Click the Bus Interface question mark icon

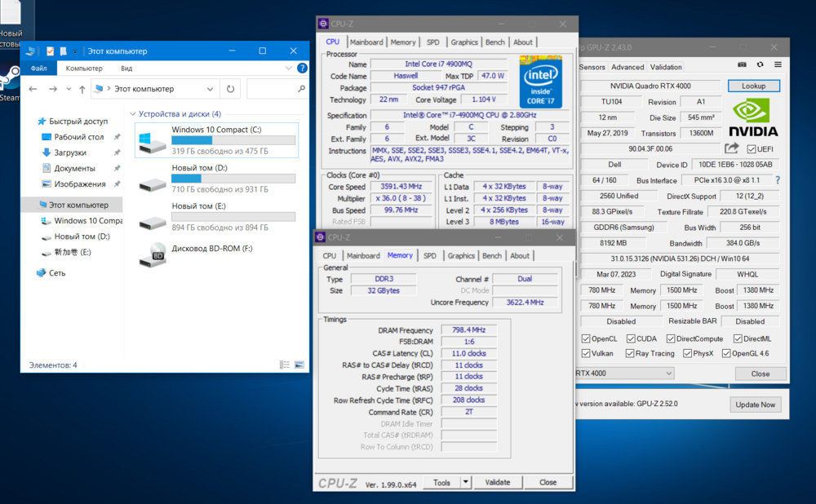tap(777, 180)
